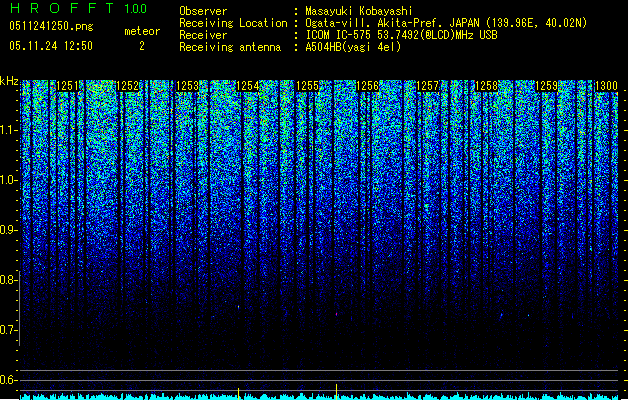Click the yellow meteor tick near 1254
This screenshot has width=629, height=400.
[x=239, y=394]
